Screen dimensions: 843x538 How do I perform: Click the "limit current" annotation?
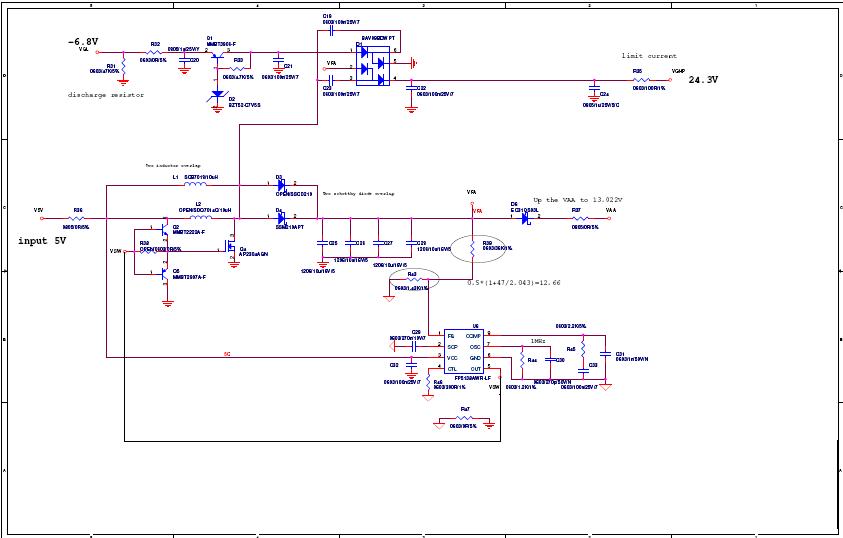click(x=648, y=56)
